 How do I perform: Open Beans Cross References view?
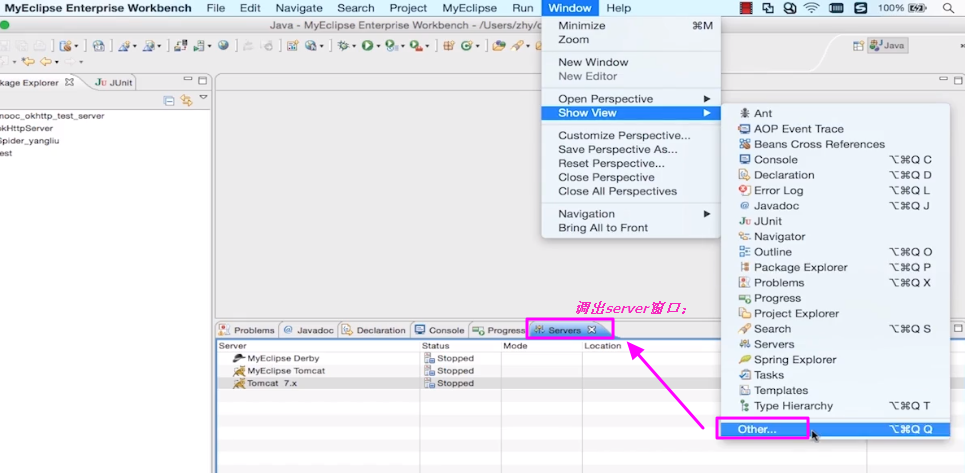(x=836, y=144)
